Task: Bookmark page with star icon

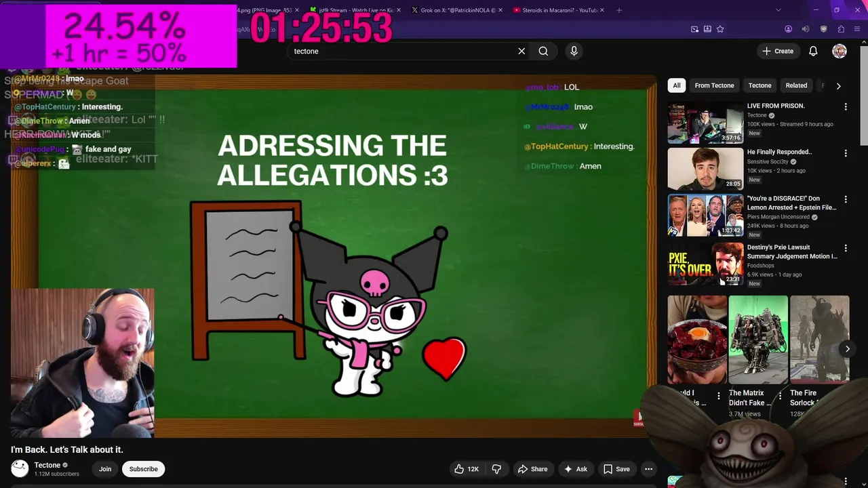Action: [720, 29]
